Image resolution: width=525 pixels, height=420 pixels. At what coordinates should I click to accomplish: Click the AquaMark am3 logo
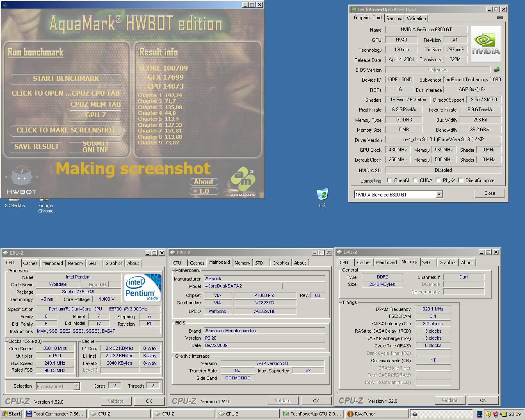click(243, 181)
